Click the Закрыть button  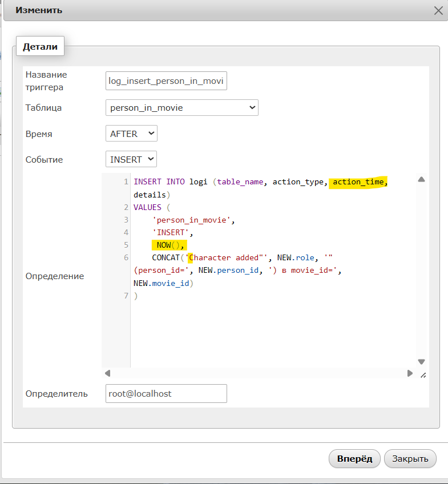410,459
